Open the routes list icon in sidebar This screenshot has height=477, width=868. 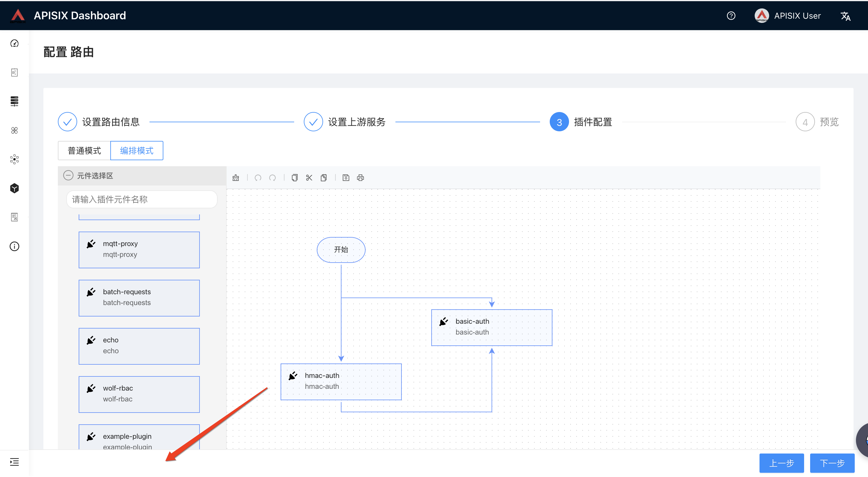pyautogui.click(x=14, y=72)
